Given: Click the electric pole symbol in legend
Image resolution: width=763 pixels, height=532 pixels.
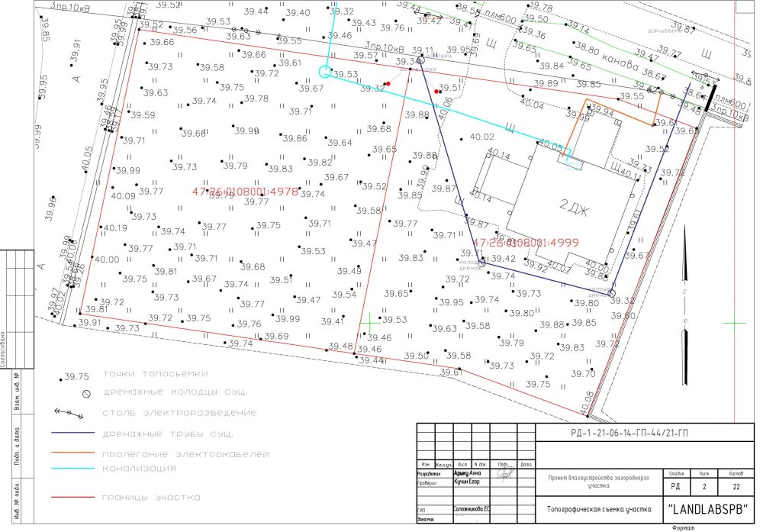Looking at the screenshot, I should (70, 414).
